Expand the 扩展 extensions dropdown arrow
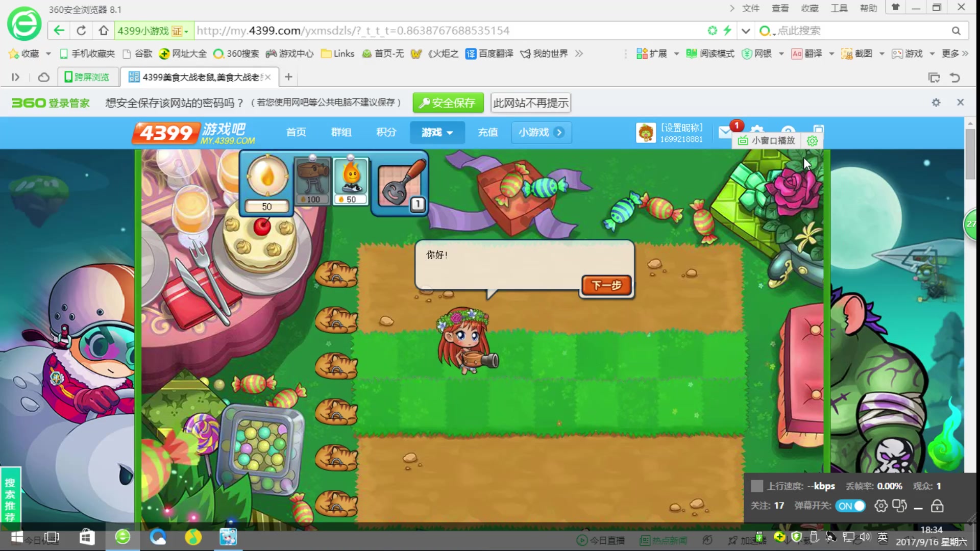The image size is (980, 551). (676, 54)
